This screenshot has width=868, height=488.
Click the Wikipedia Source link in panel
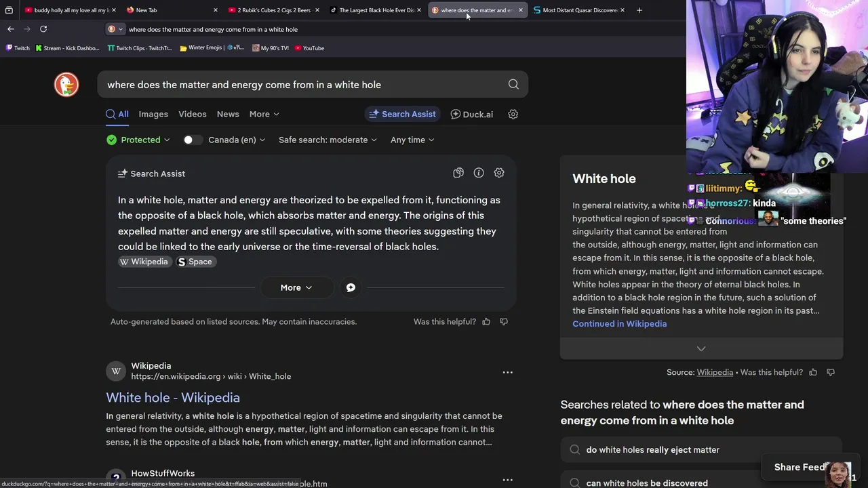[715, 372]
